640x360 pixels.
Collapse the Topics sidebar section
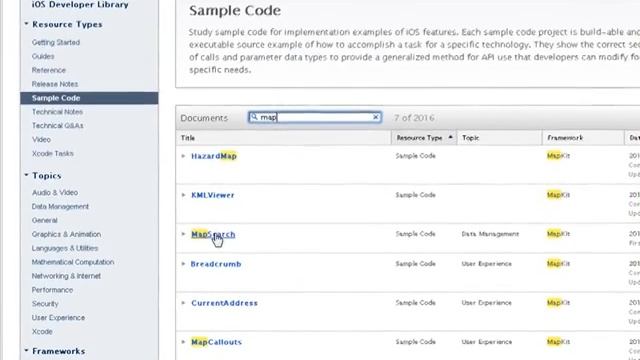27,175
